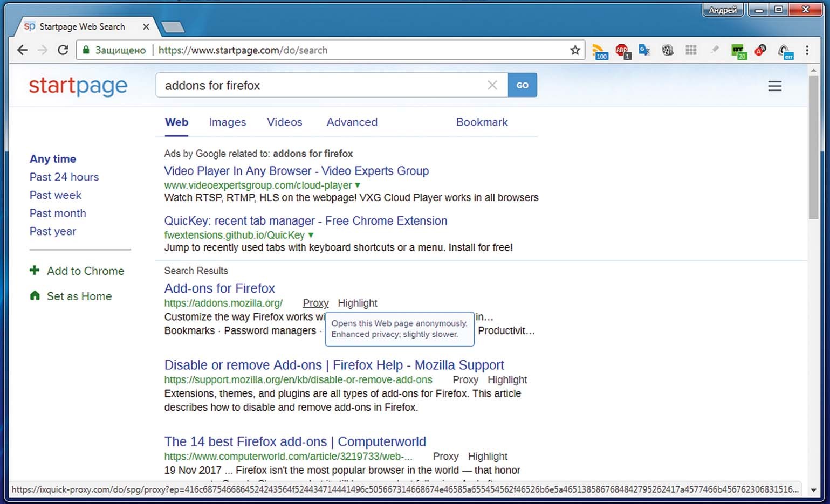
Task: Click the RSS feed extension icon
Action: (x=599, y=51)
